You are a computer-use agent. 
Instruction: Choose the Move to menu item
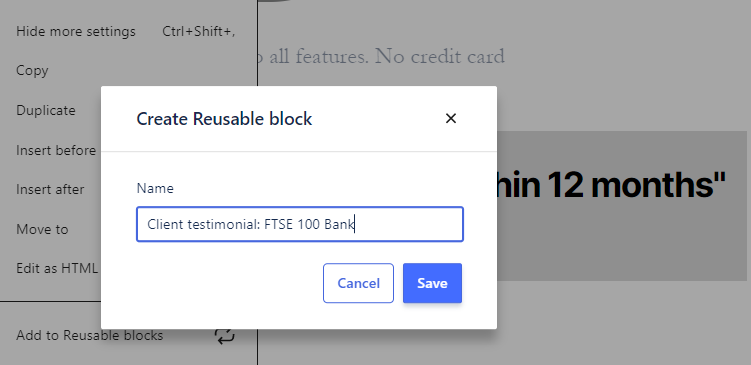(42, 229)
